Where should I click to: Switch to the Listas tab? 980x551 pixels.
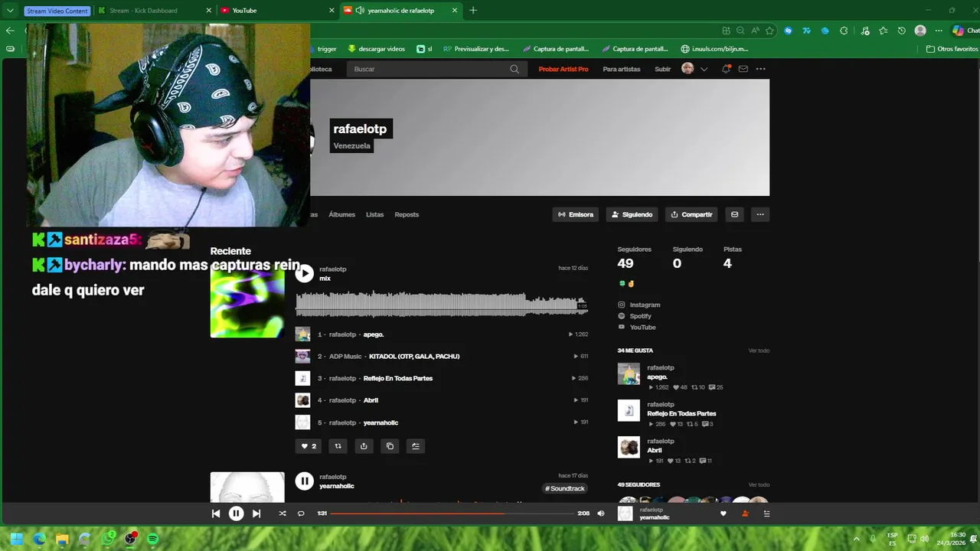(x=374, y=214)
